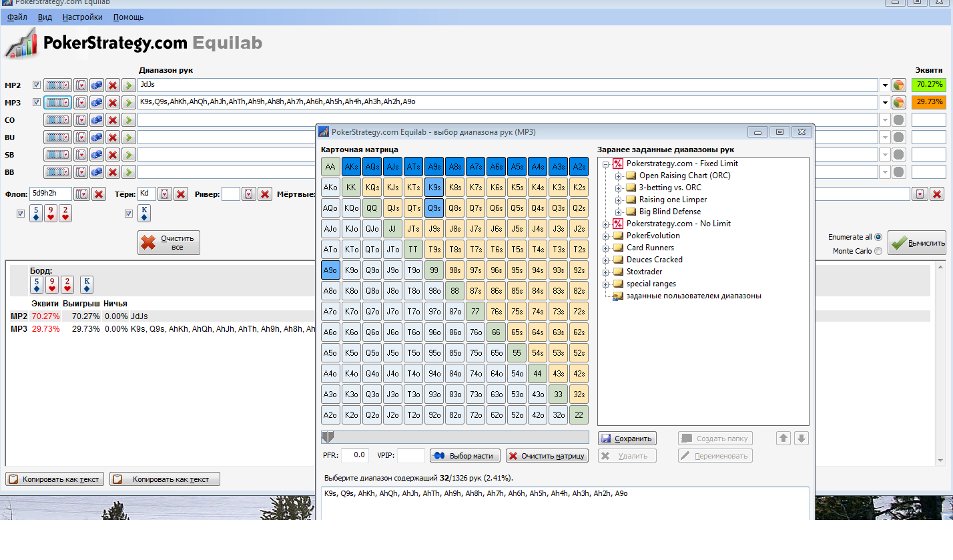The height and width of the screenshot is (560, 953).
Task: Expand the PokerEvolution tree node
Action: 606,236
